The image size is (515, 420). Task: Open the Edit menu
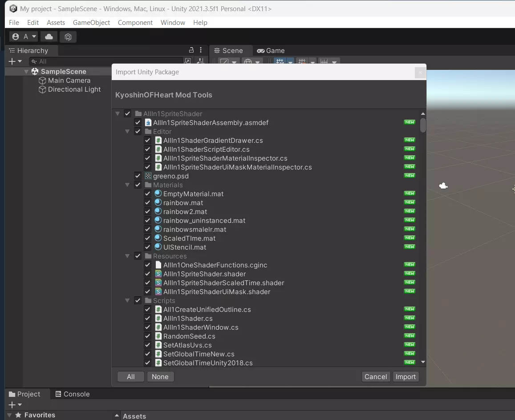click(33, 23)
